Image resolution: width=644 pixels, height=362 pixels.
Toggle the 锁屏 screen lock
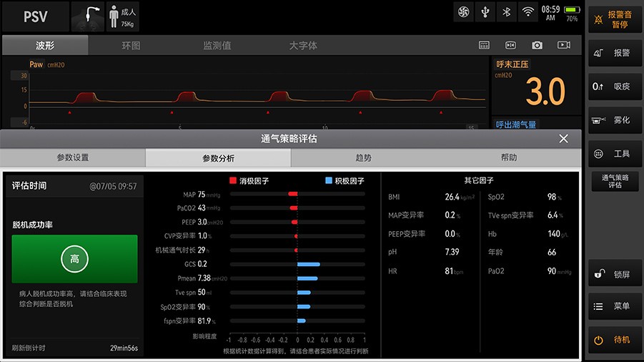[614, 274]
